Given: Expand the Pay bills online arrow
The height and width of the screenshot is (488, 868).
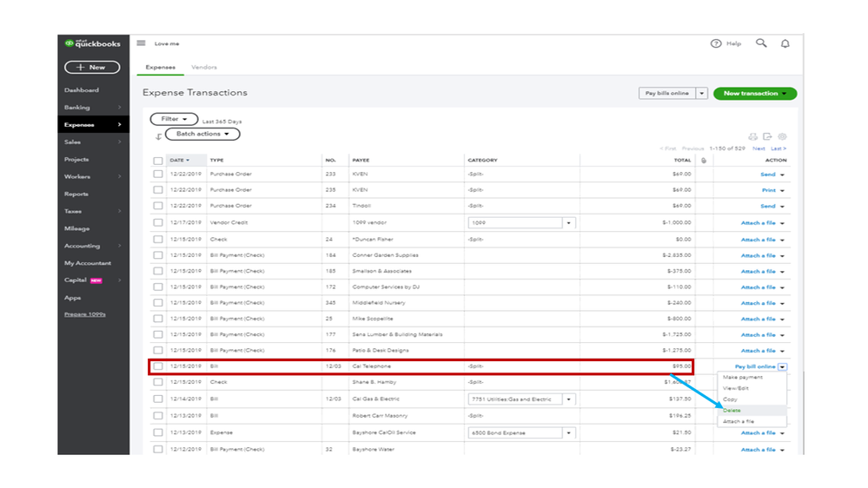Looking at the screenshot, I should pyautogui.click(x=701, y=94).
